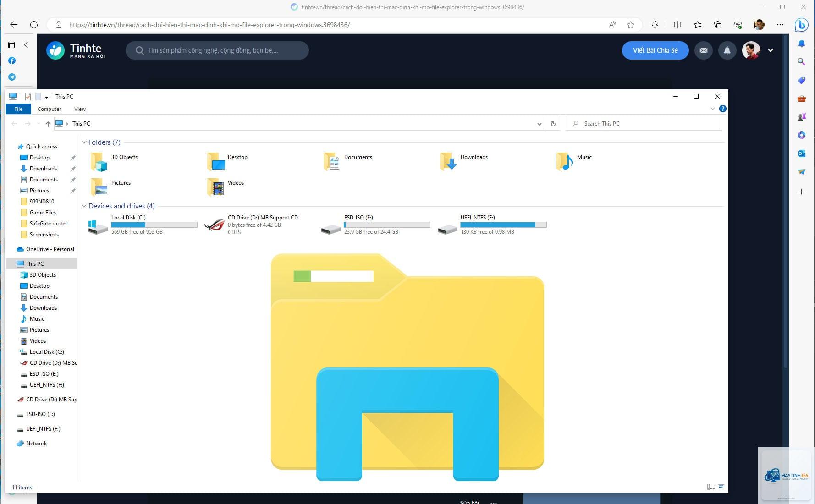Viewport: 815px width, 504px height.
Task: Open Bing Copilot sidebar icon
Action: 801,25
